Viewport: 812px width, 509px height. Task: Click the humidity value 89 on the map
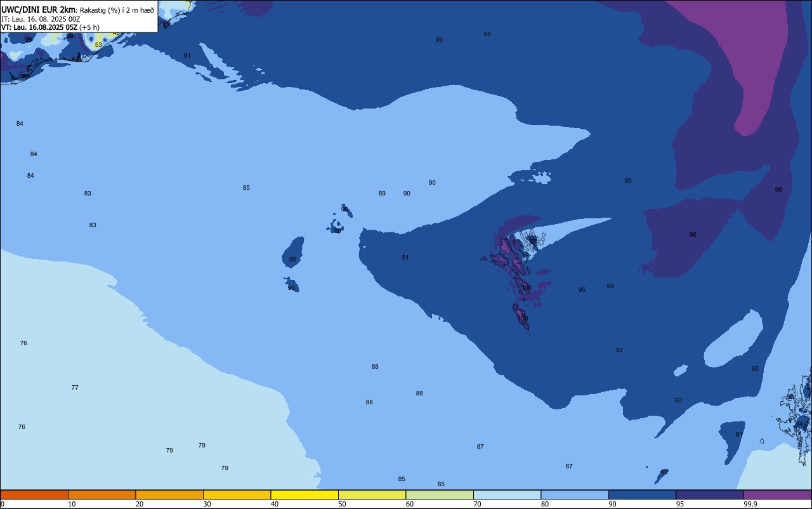[382, 194]
